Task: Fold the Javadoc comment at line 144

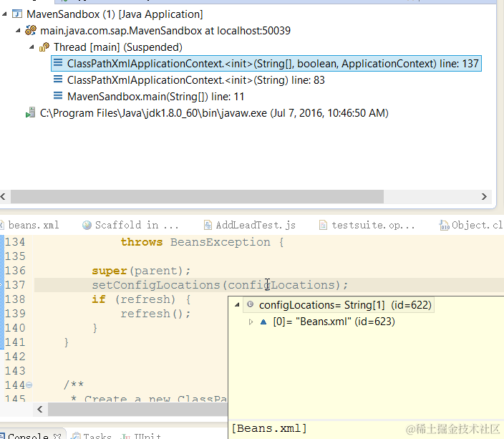Action: (x=29, y=385)
